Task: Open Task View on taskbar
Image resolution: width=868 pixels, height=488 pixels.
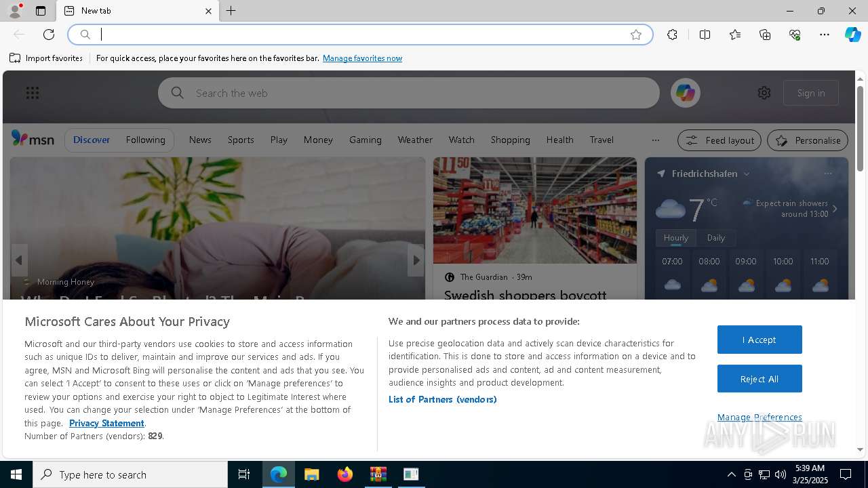Action: click(x=244, y=474)
